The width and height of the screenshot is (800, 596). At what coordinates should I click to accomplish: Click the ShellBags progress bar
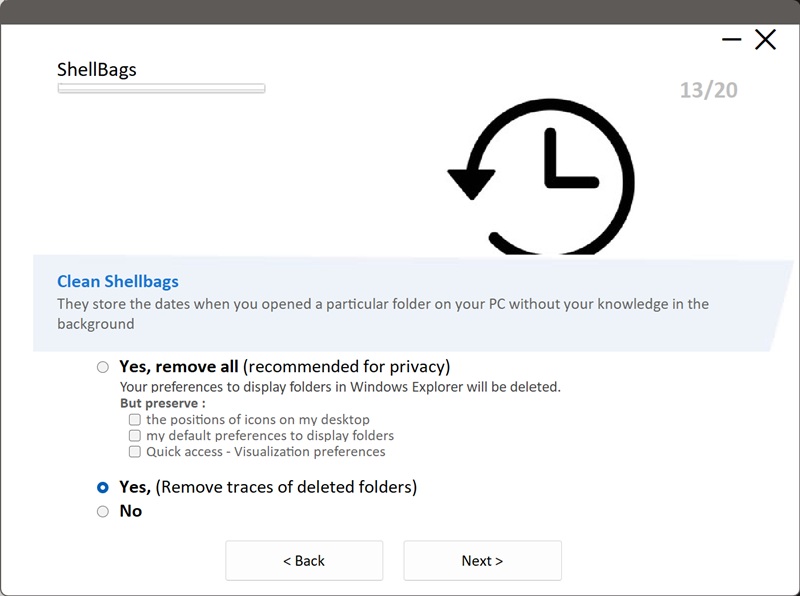point(161,88)
